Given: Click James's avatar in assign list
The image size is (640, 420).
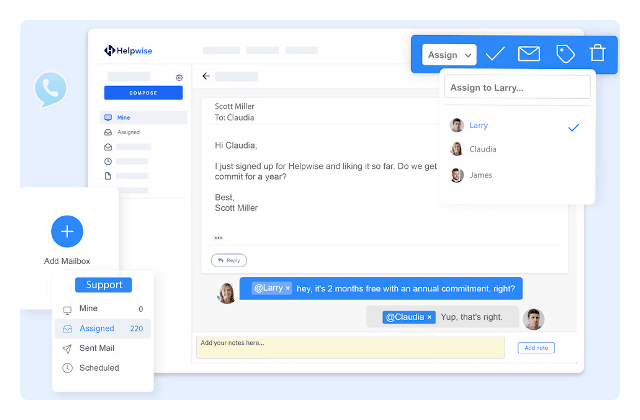Looking at the screenshot, I should pos(457,175).
